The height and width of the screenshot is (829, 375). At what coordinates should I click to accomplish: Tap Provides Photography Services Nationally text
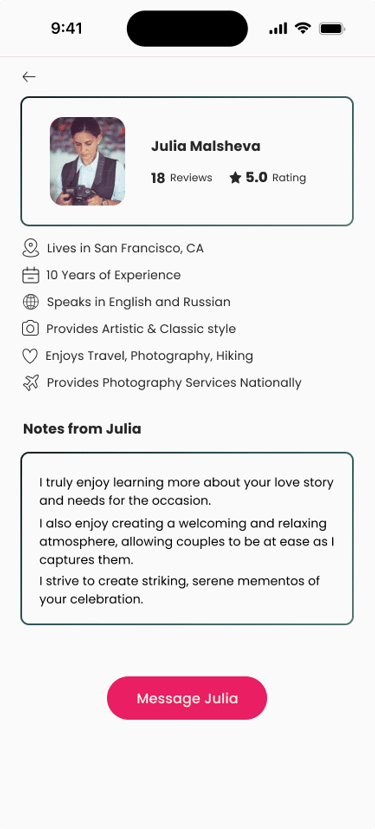pyautogui.click(x=174, y=383)
